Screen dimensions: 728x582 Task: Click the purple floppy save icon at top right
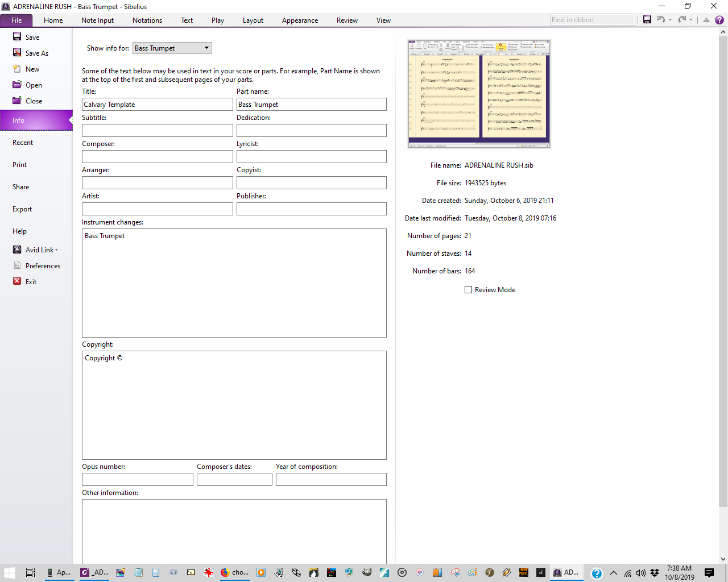point(647,20)
